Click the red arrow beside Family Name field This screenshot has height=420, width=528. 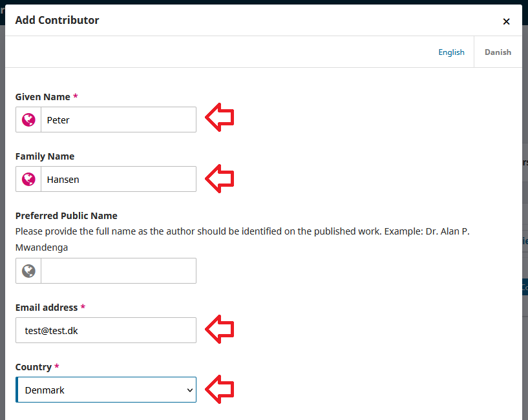220,178
